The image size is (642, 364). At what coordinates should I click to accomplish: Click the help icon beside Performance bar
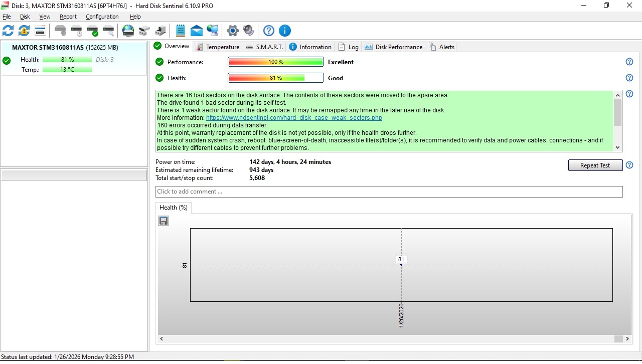629,62
